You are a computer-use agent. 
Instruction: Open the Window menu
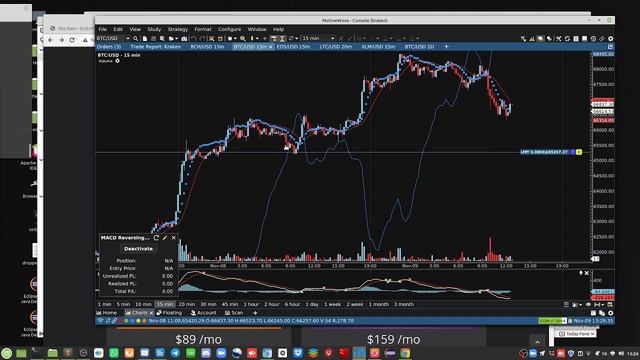point(257,29)
